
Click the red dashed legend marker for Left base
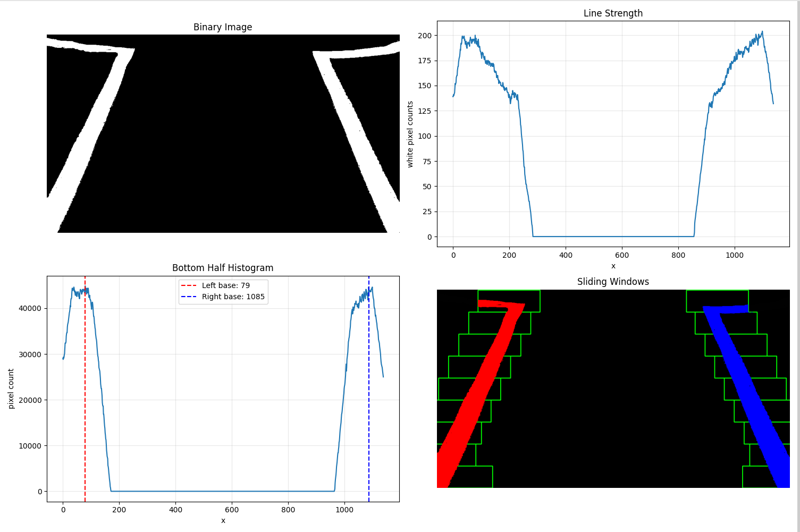pyautogui.click(x=189, y=286)
